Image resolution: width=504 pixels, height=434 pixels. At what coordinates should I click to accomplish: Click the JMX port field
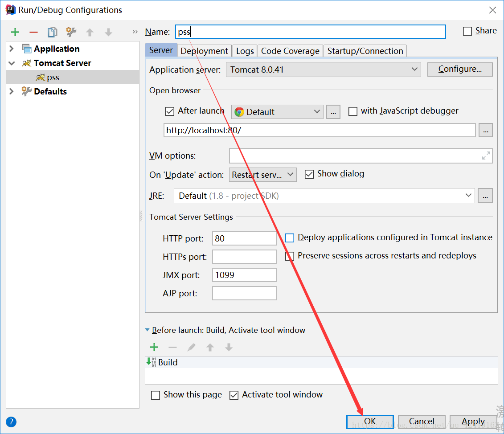click(x=244, y=275)
